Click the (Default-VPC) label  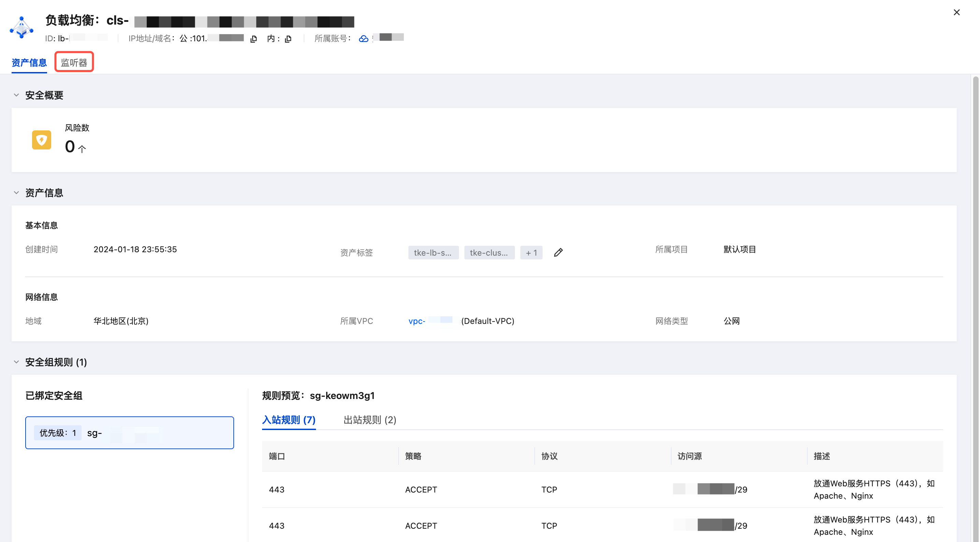(488, 321)
